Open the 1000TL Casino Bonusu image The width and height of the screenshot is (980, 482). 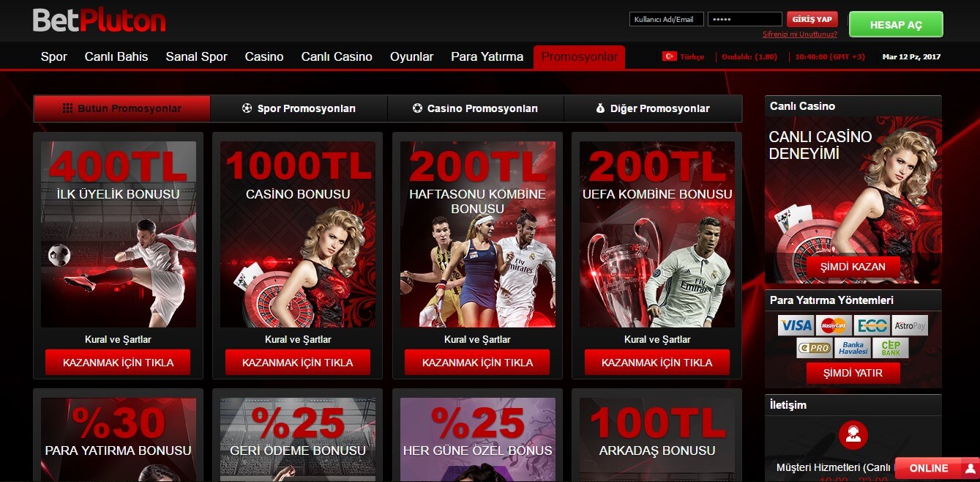pos(298,234)
